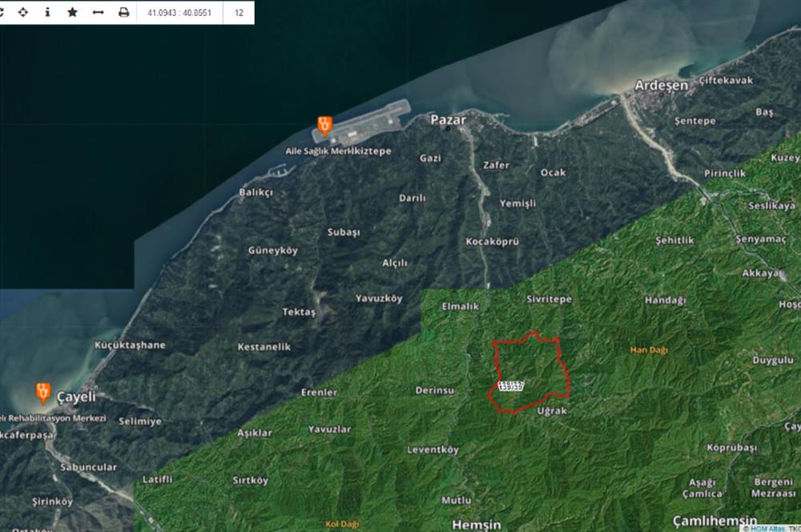Click the Han Dağı mountain label

tap(649, 350)
